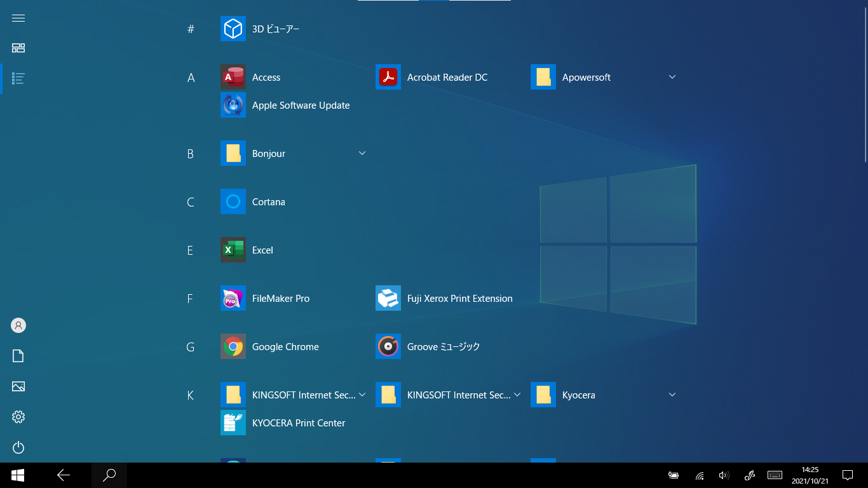
Task: Open the 3D ビューアー app
Action: tap(233, 29)
